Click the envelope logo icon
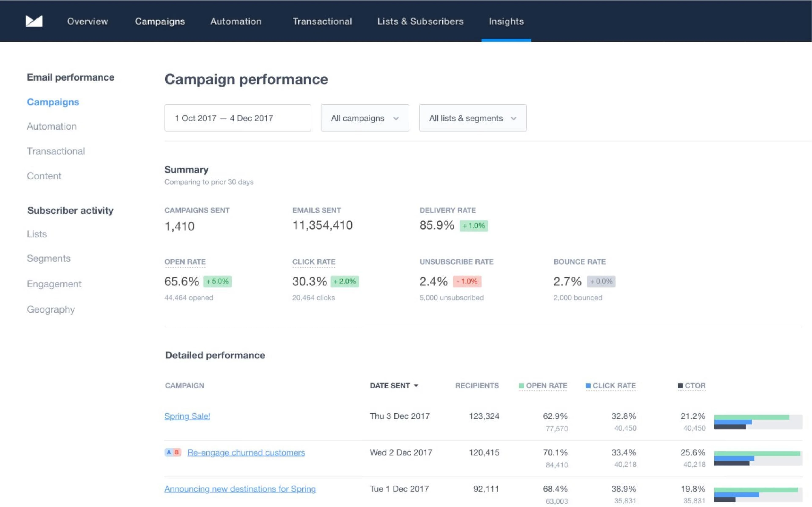The height and width of the screenshot is (507, 812). [34, 21]
